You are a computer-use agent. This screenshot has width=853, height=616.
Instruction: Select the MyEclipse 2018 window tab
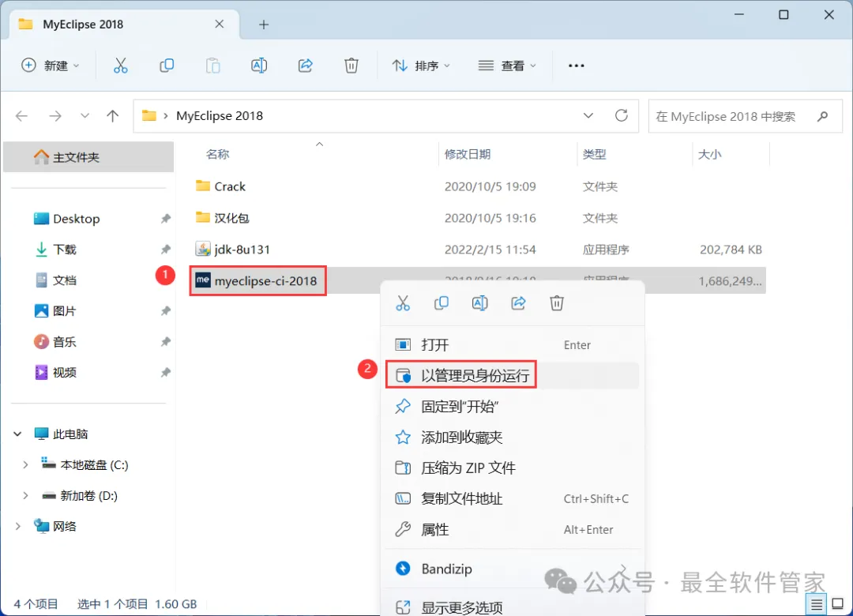point(124,24)
